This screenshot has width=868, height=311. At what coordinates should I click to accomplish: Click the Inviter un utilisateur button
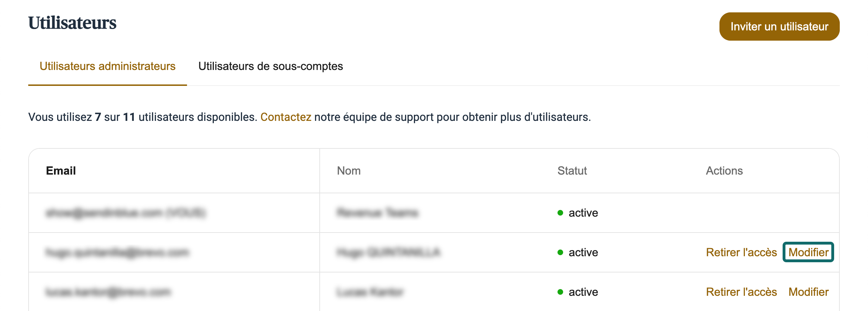tap(779, 27)
